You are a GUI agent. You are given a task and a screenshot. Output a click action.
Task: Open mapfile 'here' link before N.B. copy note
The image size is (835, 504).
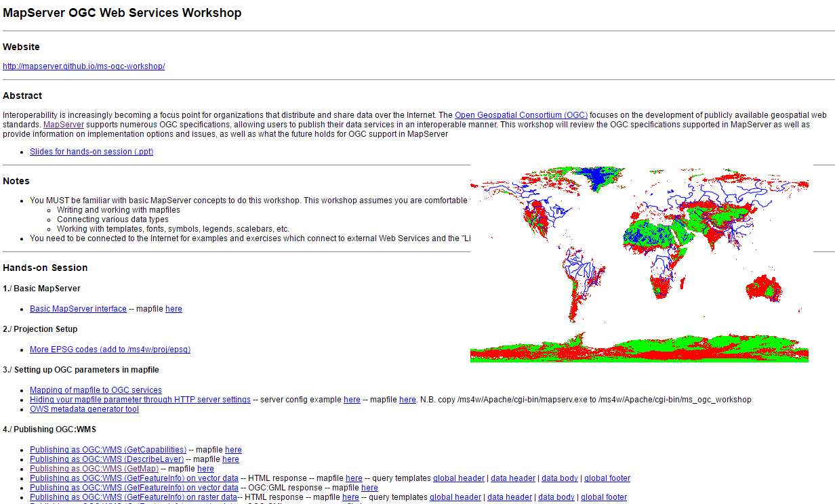tap(407, 400)
